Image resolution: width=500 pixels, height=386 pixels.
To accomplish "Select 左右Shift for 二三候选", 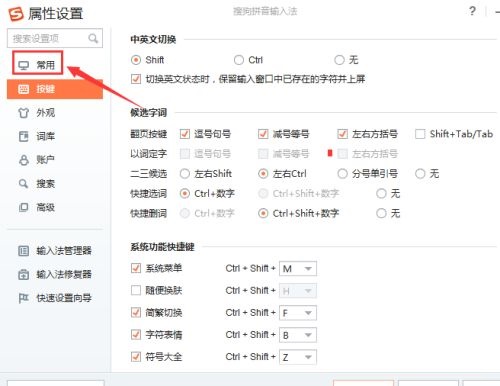I will point(185,174).
